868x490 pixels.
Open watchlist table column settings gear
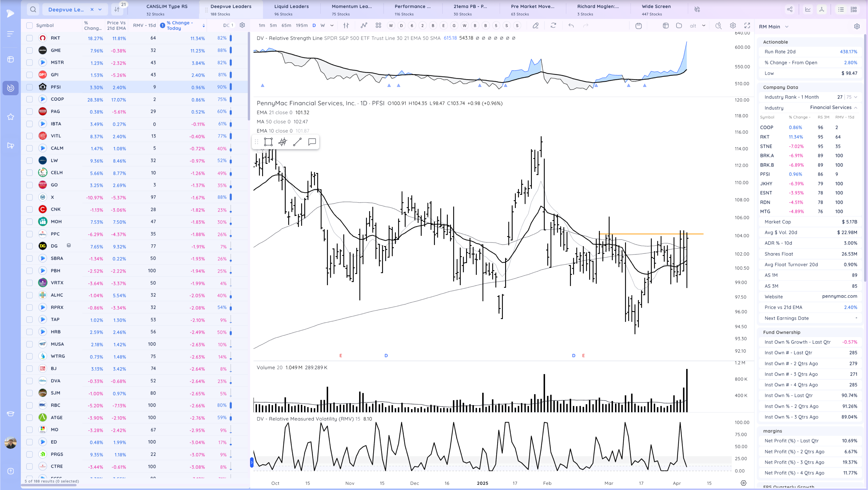coord(242,25)
